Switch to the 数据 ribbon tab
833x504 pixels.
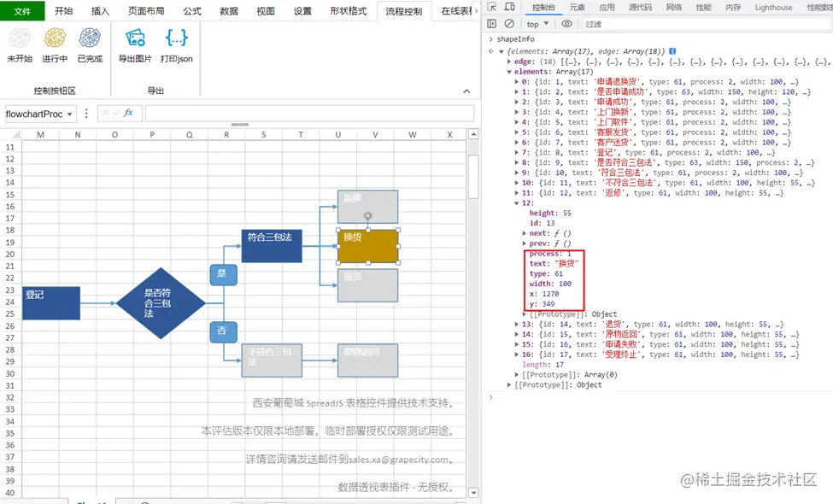click(x=229, y=10)
